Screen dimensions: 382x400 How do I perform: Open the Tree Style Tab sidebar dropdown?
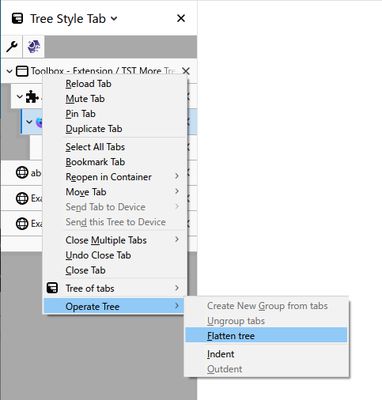pos(114,19)
